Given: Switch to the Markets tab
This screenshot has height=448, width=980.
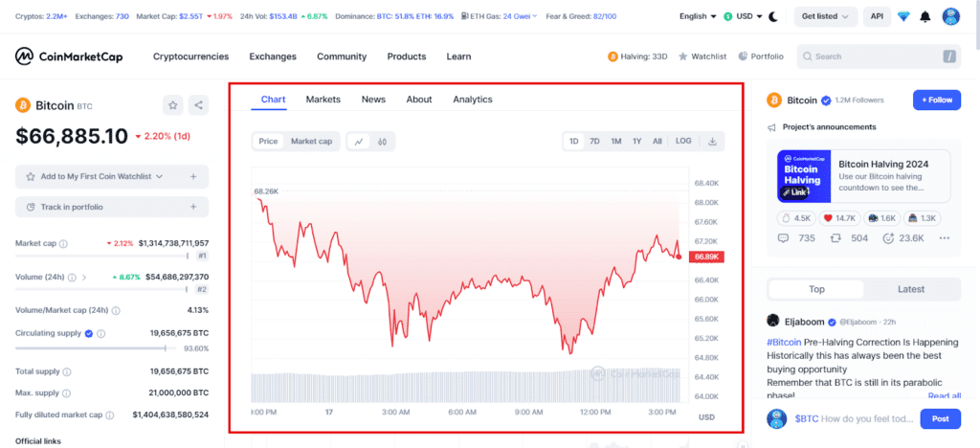Looking at the screenshot, I should pyautogui.click(x=323, y=100).
